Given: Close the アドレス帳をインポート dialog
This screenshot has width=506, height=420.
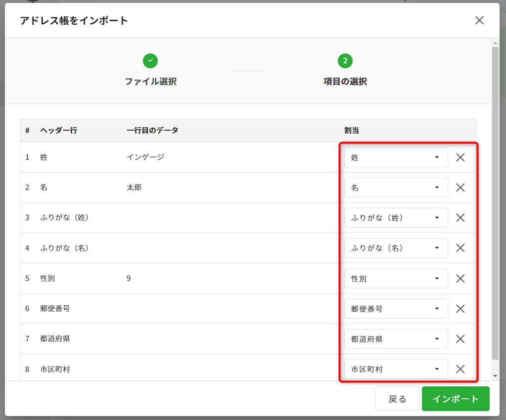Looking at the screenshot, I should 479,20.
